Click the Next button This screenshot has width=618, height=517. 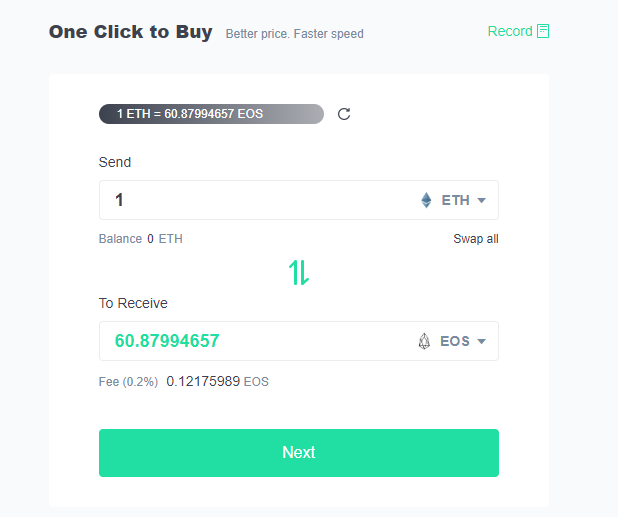[299, 453]
